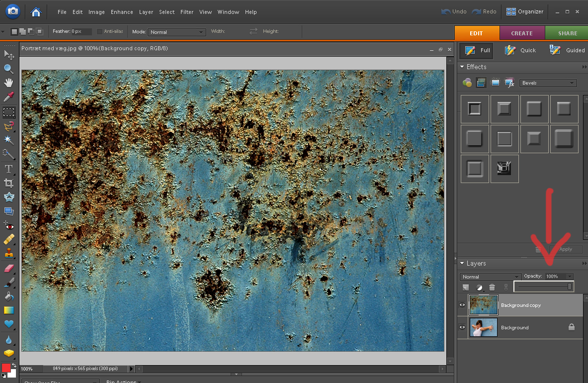Click the layer Opacity slider
588x383 pixels.
coord(544,287)
